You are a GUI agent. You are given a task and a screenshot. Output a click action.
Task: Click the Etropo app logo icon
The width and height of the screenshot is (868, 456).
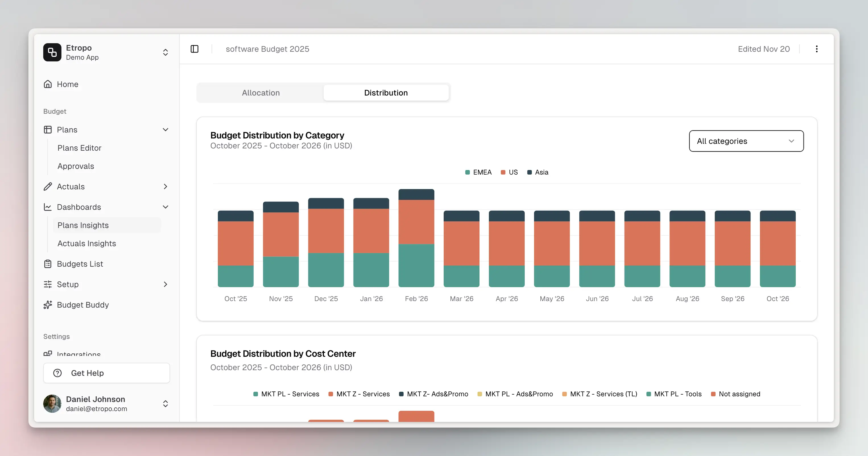(52, 52)
